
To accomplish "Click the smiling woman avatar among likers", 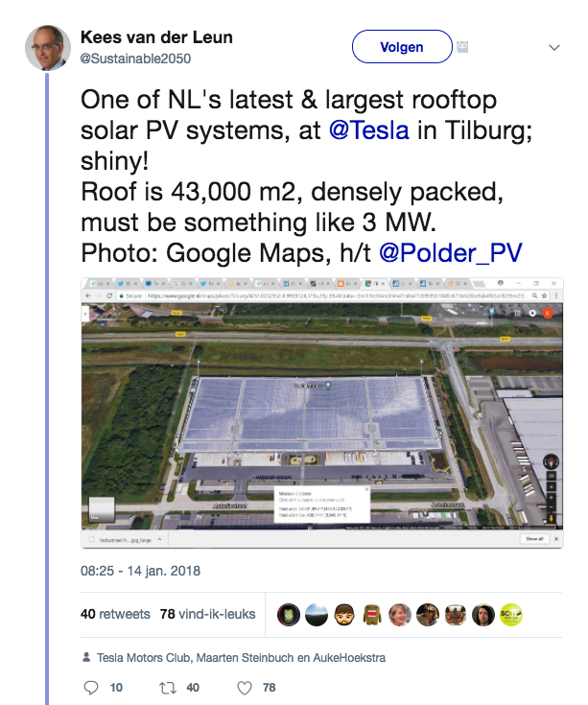I will coord(400,615).
